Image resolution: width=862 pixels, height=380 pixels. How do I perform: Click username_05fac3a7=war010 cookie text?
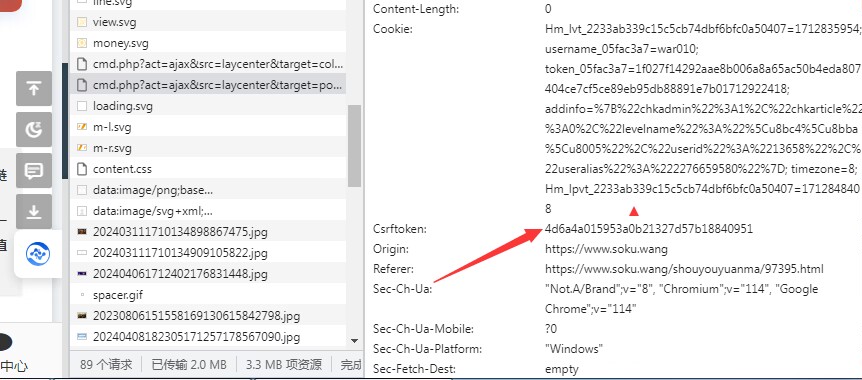[622, 49]
